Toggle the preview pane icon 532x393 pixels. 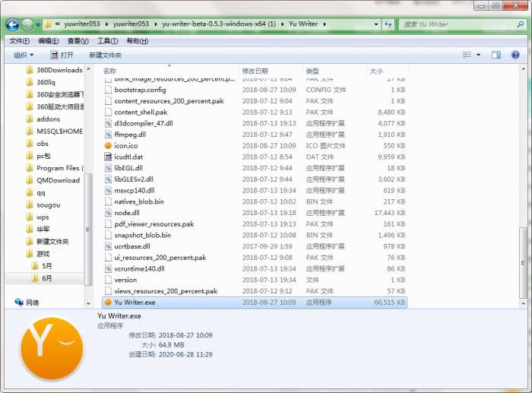click(x=496, y=55)
